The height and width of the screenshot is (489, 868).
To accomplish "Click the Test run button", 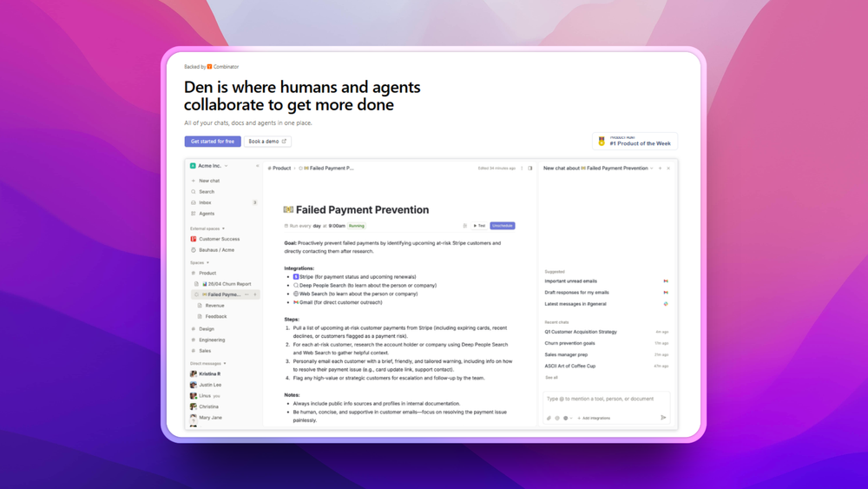I will [479, 226].
